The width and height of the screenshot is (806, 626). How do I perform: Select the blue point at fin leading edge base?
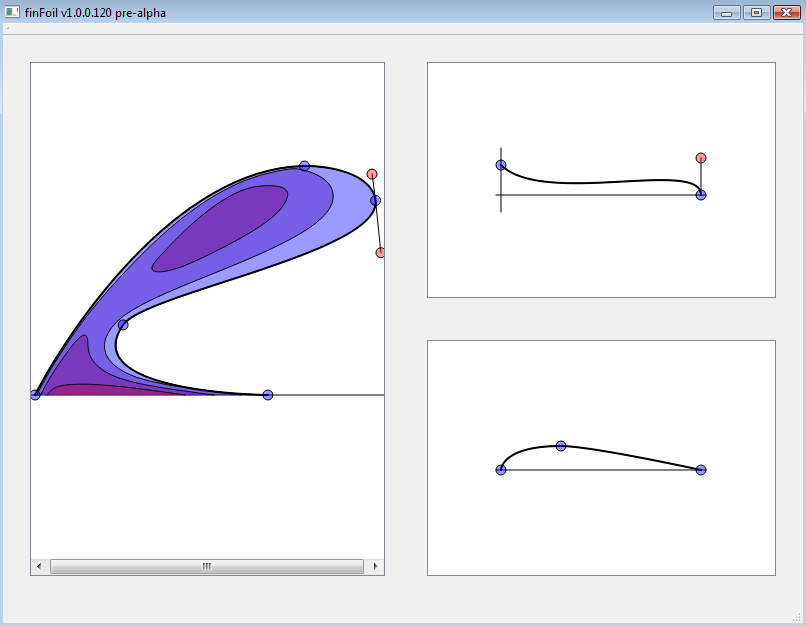click(x=35, y=395)
